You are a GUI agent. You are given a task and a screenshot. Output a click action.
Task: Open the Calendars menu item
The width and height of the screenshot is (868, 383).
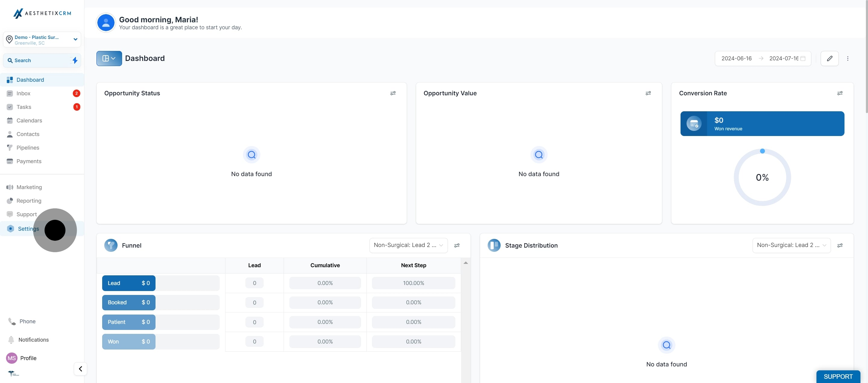click(42, 120)
